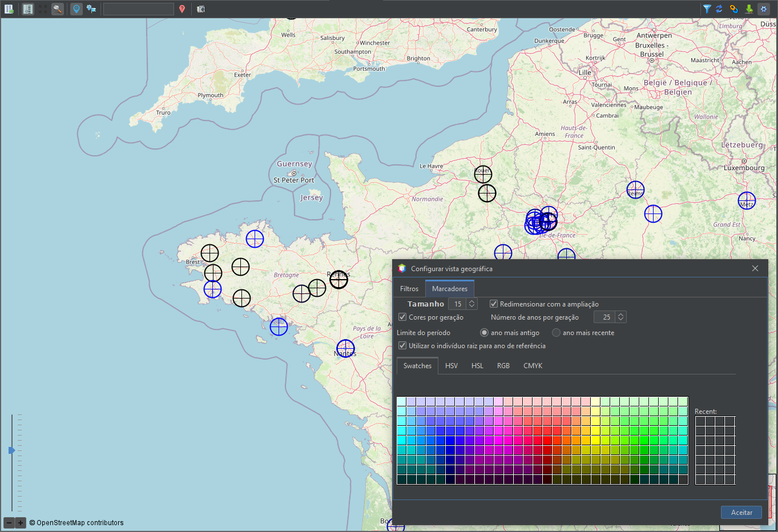Toggle Cores por geração checkbox
The width and height of the screenshot is (778, 532).
(x=402, y=317)
